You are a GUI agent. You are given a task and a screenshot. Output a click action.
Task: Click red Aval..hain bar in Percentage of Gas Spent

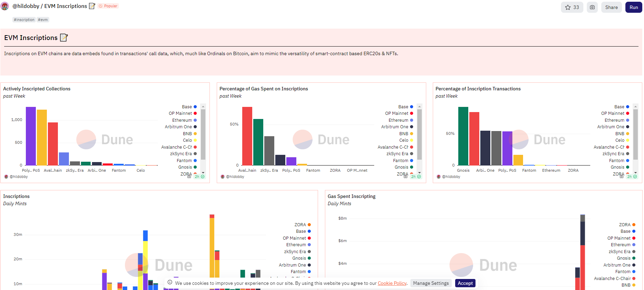click(247, 136)
